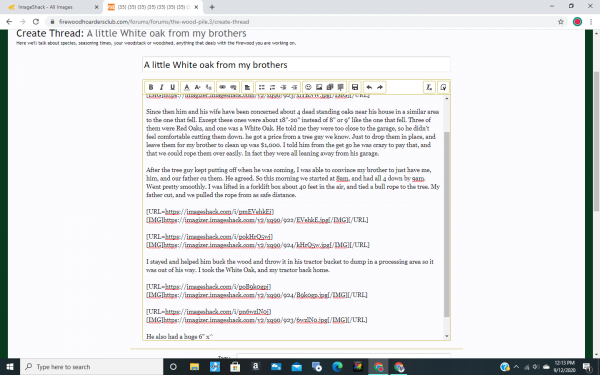Screen dimensions: 600x375
Task: Undo the last edit
Action: [x=369, y=87]
